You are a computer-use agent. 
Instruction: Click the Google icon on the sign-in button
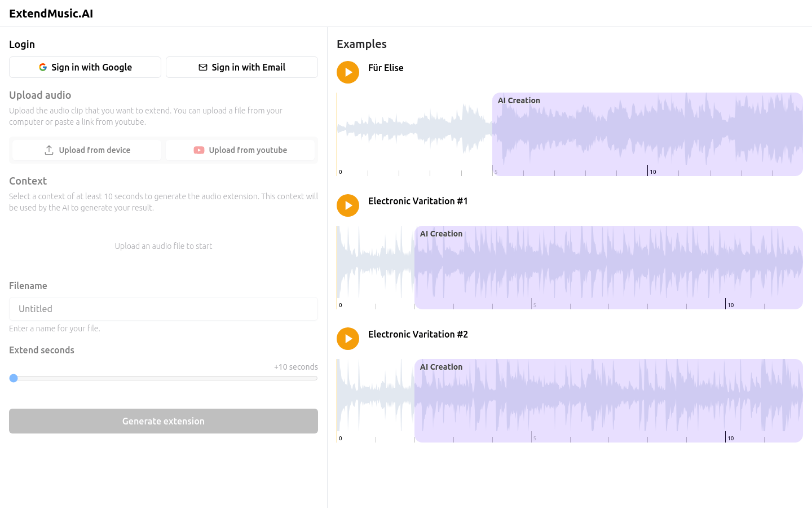coord(43,67)
